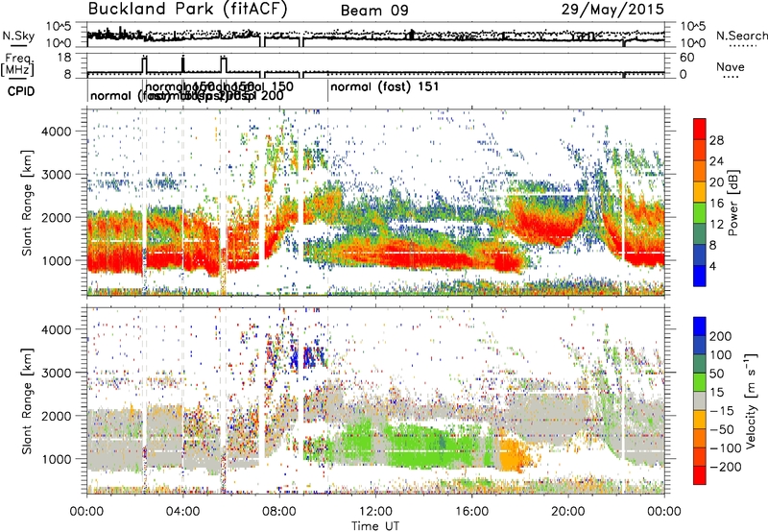Click the blue bottom segment of power colorbar
This screenshot has height=532, width=768.
coord(700,276)
